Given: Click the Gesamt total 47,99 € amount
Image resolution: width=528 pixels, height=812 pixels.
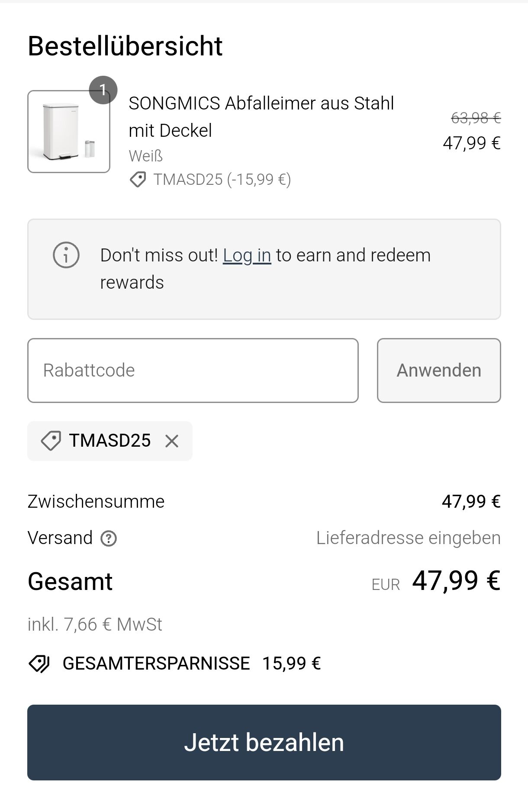Looking at the screenshot, I should pos(456,580).
